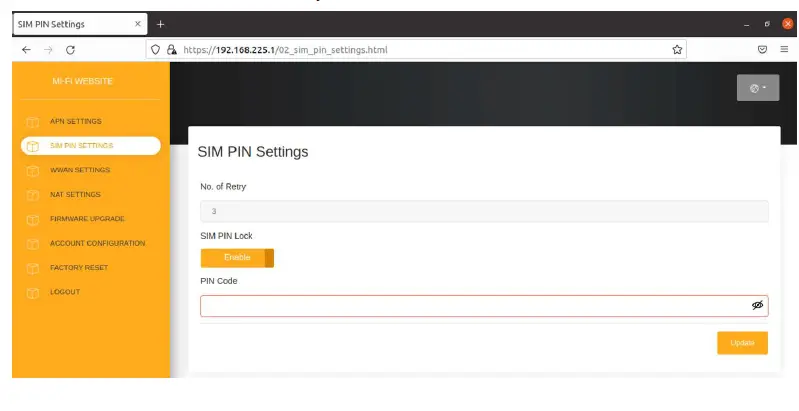
Task: Open SIM PIN Settings menu item
Action: pyautogui.click(x=91, y=146)
